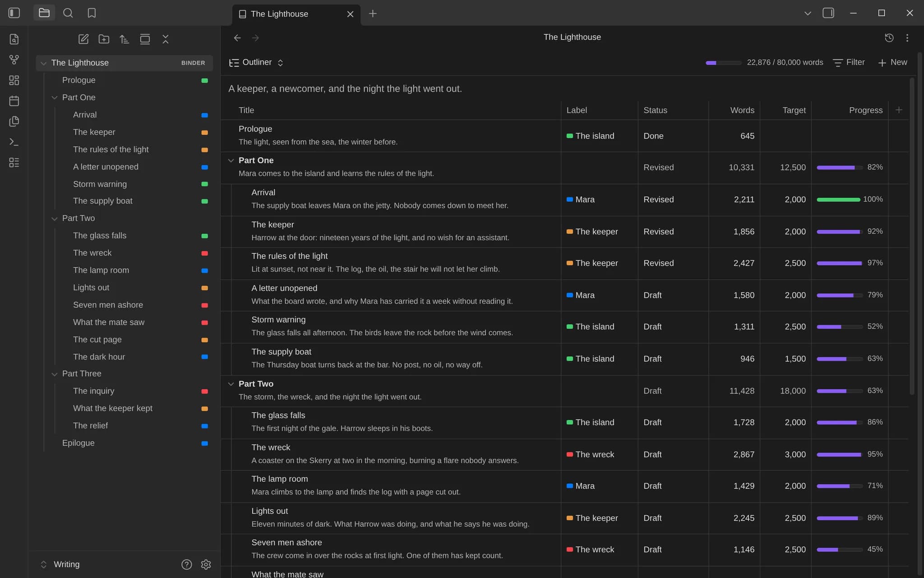Collapse Part One in the binder
The height and width of the screenshot is (578, 924).
[54, 98]
